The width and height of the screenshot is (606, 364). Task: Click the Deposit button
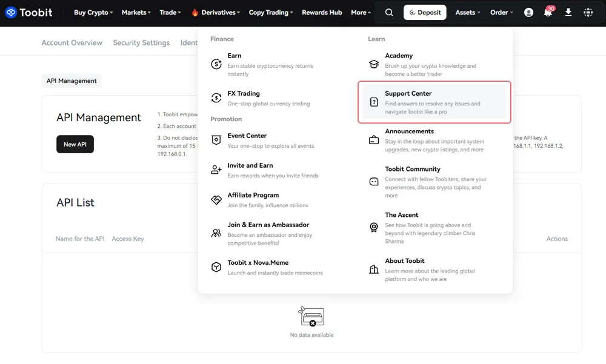(x=425, y=12)
